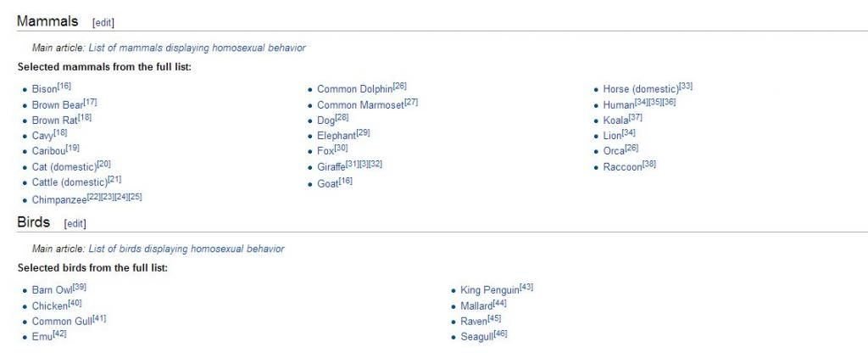Go to the Common Dolphin page

pyautogui.click(x=354, y=89)
